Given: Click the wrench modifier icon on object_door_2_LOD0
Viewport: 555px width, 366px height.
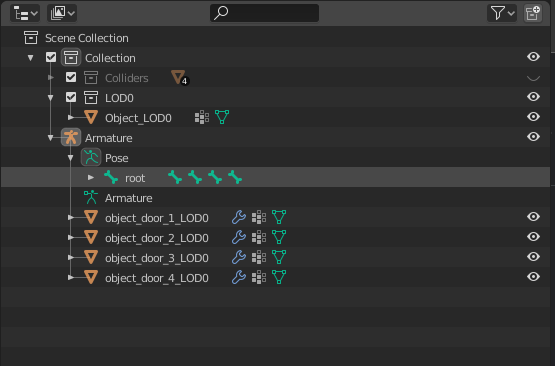Looking at the screenshot, I should (x=239, y=237).
